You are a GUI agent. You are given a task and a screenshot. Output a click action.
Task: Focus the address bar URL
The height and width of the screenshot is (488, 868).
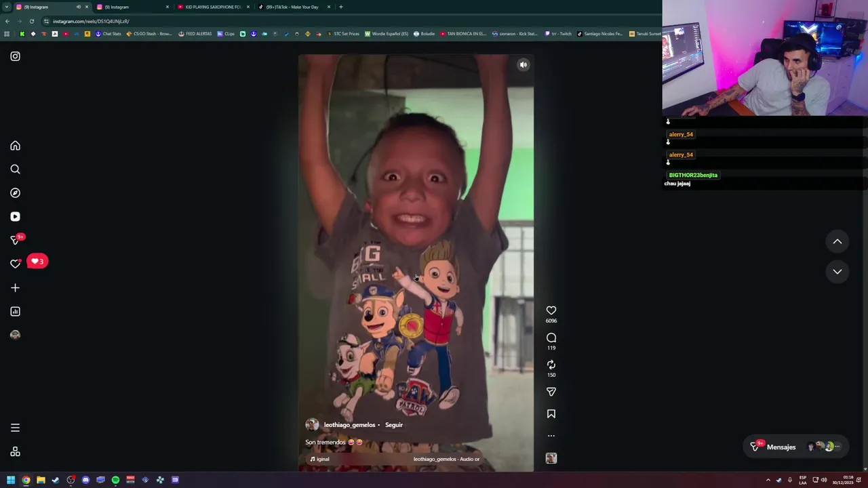pyautogui.click(x=91, y=21)
